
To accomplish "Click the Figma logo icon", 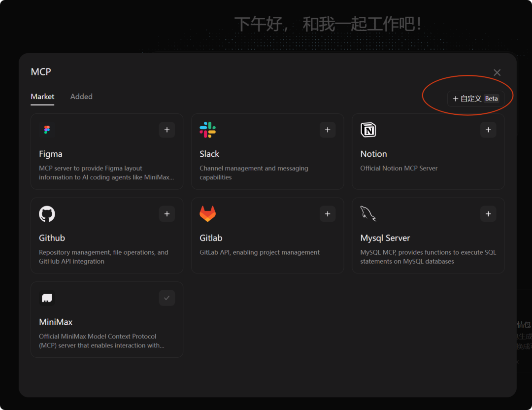I will coord(47,130).
